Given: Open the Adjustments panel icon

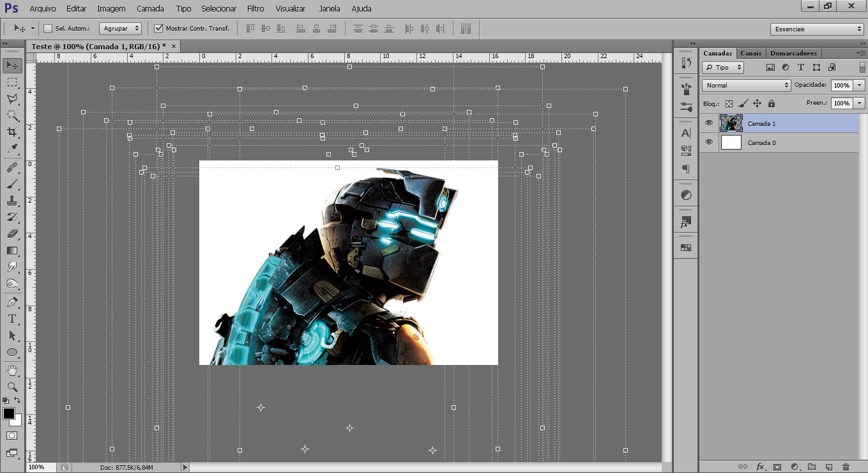Looking at the screenshot, I should click(x=686, y=196).
